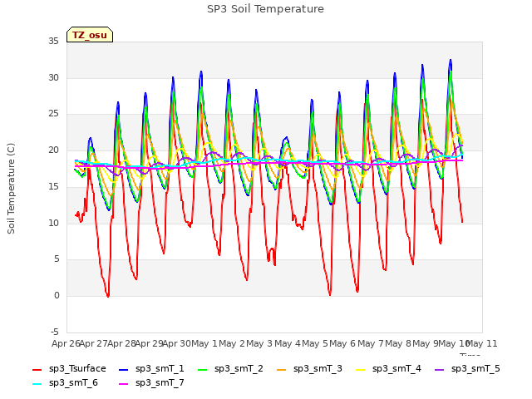
Task: Toggle the sp3_smT_6 legend label
Action: (73, 382)
